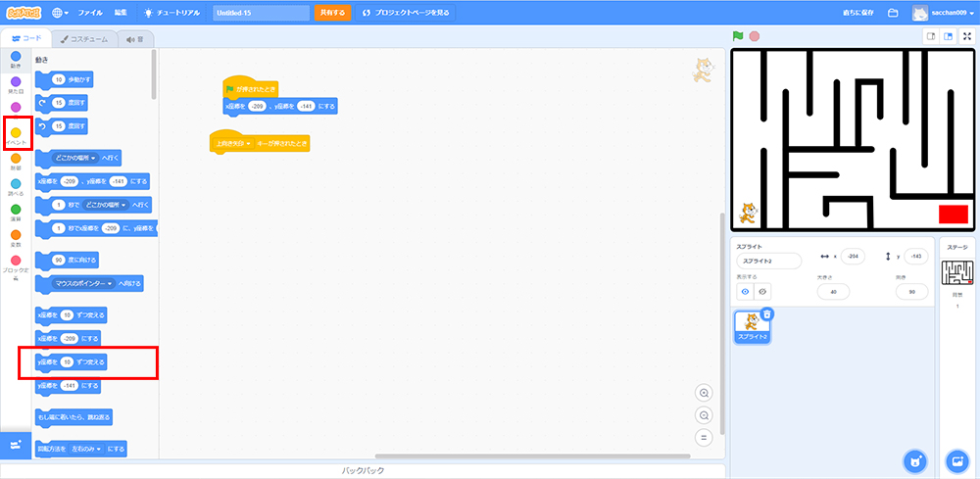
Task: Click the green flag to run the project
Action: point(738,36)
